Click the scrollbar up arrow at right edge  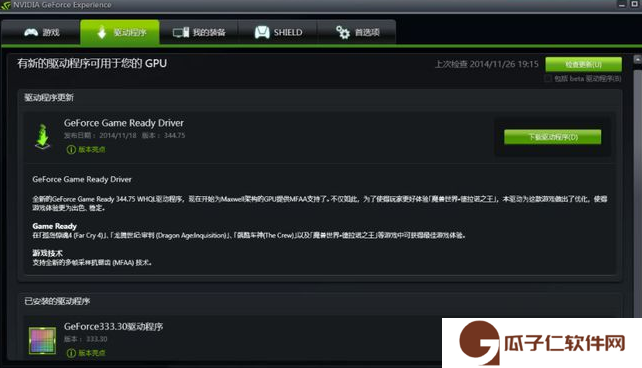click(x=637, y=59)
